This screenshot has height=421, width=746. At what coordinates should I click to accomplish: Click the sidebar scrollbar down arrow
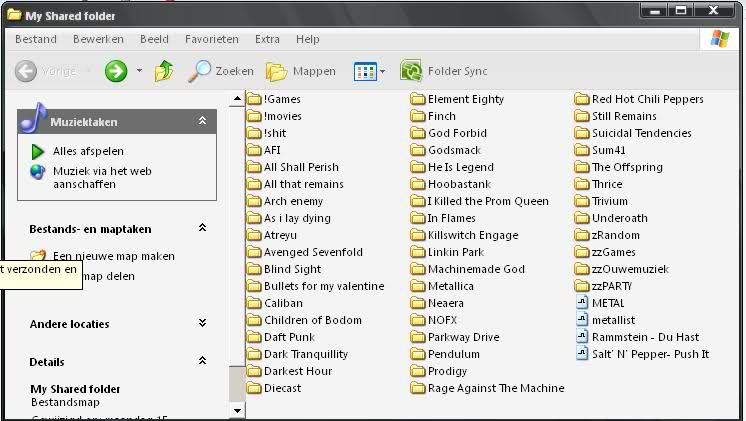coord(237,409)
